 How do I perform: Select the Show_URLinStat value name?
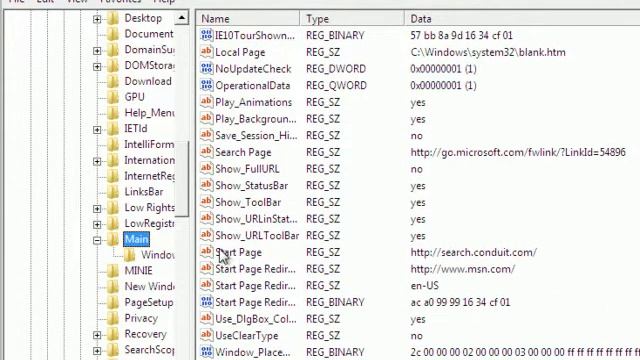pyautogui.click(x=256, y=219)
